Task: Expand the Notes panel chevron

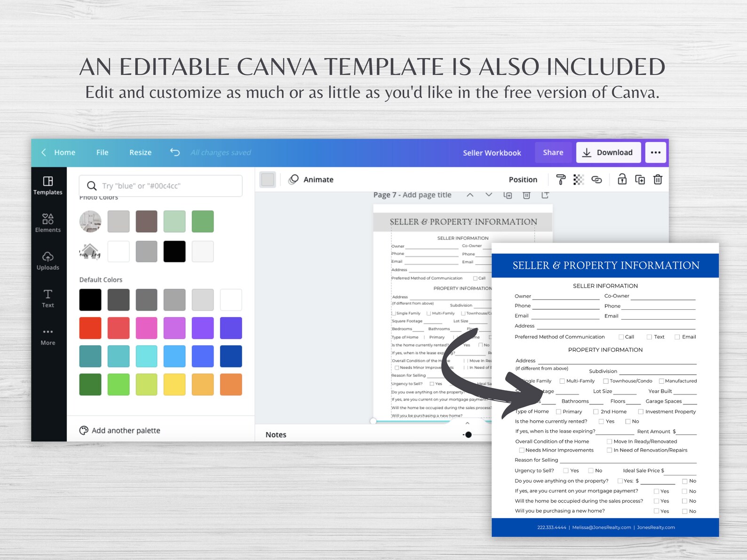Action: coord(468,423)
